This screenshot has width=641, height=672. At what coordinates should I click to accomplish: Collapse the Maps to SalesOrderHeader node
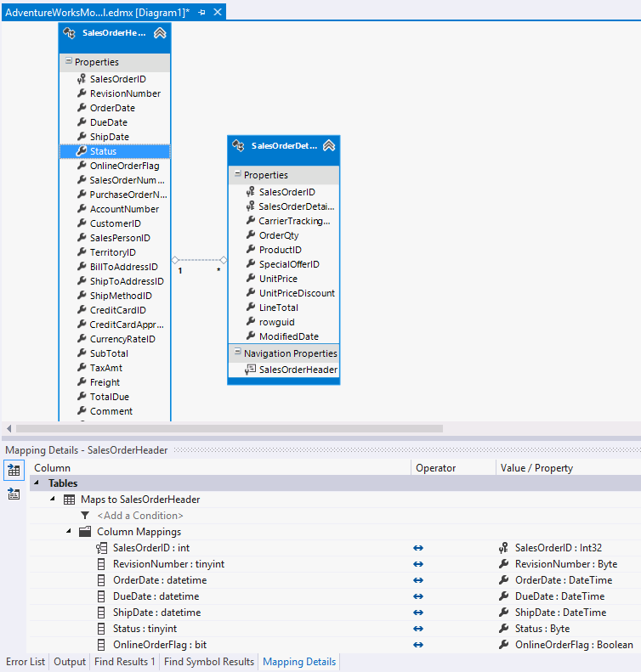pyautogui.click(x=53, y=499)
